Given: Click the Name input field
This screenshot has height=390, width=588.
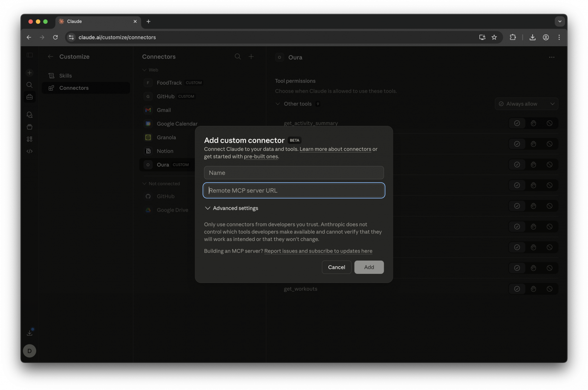Looking at the screenshot, I should 294,173.
